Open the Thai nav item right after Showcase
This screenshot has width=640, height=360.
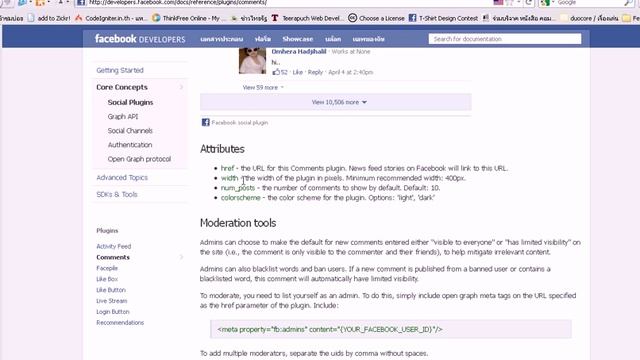tap(333, 39)
